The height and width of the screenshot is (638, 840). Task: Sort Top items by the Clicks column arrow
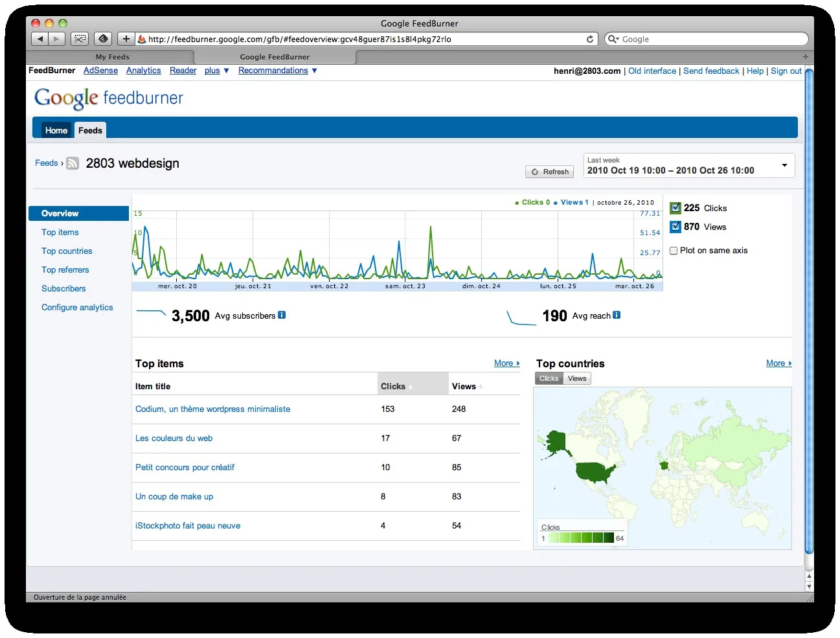point(411,387)
